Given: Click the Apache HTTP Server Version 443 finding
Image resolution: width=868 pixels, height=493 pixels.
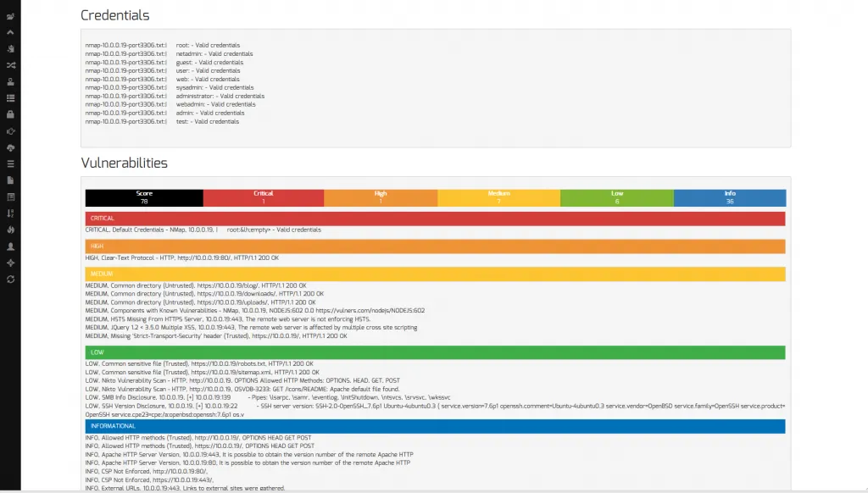Looking at the screenshot, I should pos(249,455).
